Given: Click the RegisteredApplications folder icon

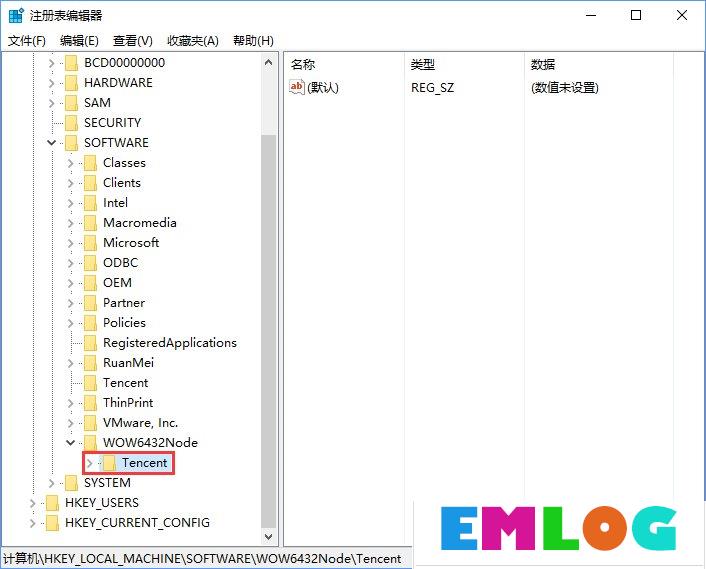Looking at the screenshot, I should pos(90,343).
